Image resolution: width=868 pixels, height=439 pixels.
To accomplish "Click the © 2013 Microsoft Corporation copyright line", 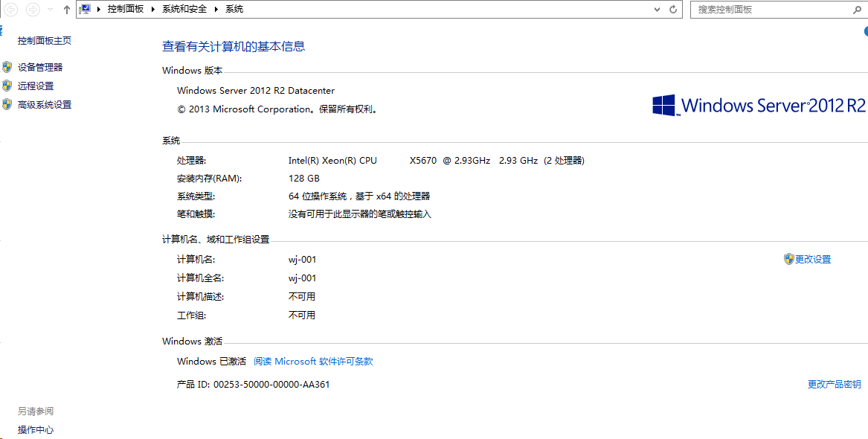I will pyautogui.click(x=278, y=109).
